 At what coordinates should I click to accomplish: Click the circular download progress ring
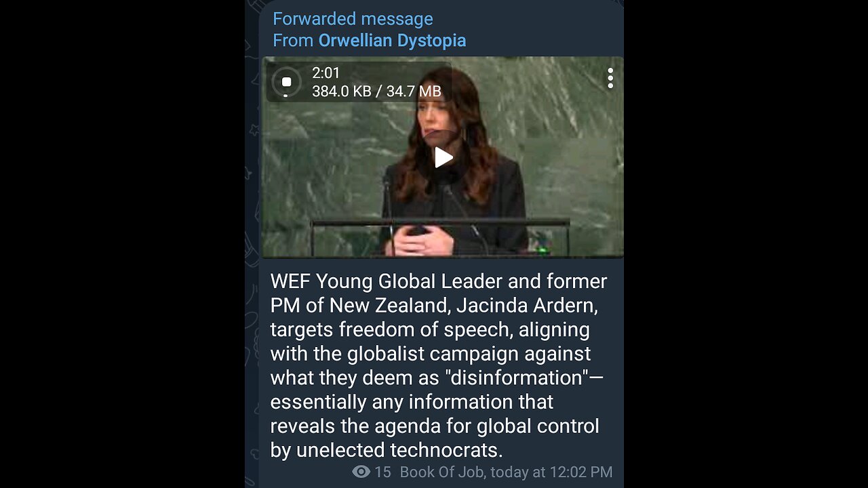[x=286, y=82]
